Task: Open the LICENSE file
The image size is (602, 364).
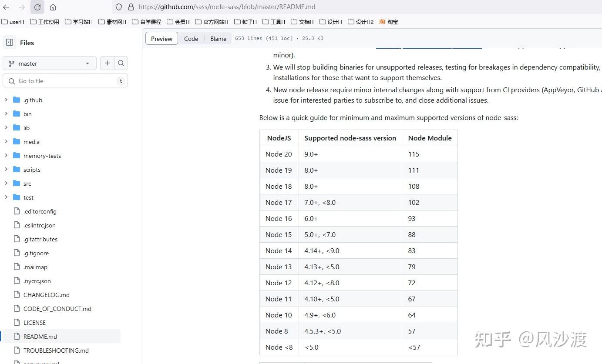Action: tap(34, 323)
